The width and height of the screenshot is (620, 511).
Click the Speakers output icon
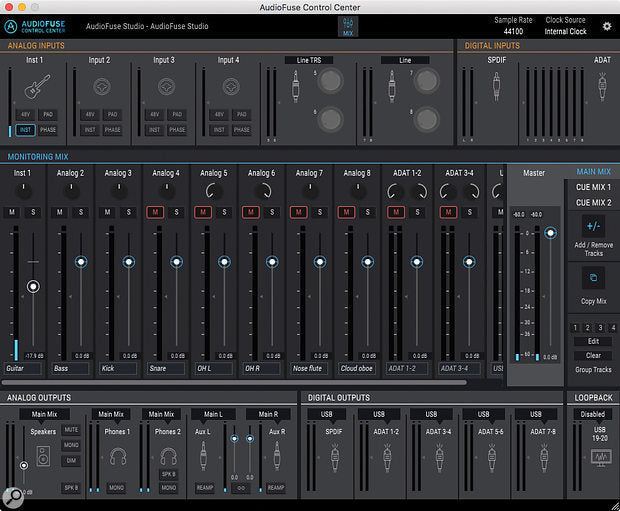point(43,456)
